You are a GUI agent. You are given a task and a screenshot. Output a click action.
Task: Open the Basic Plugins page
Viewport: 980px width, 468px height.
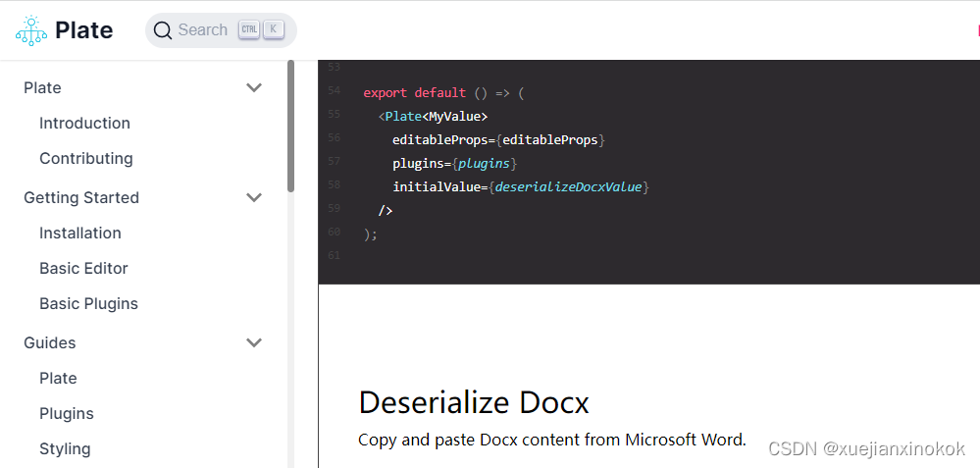click(88, 304)
